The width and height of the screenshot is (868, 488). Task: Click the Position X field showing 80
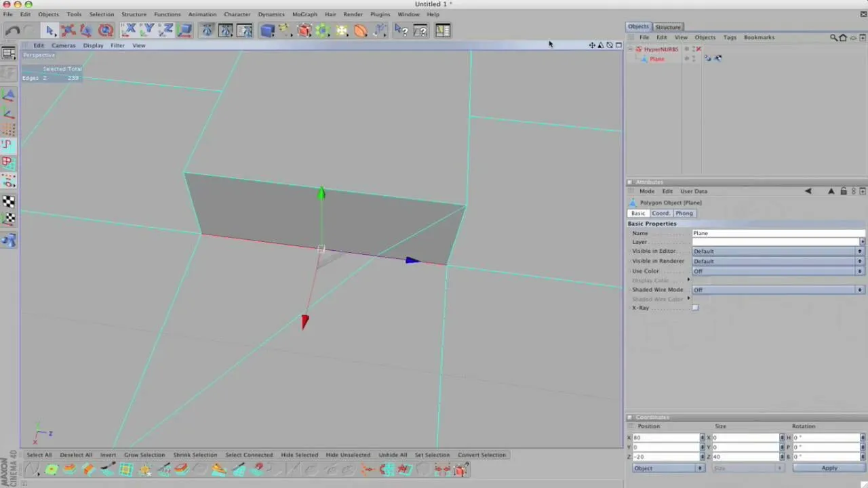pyautogui.click(x=666, y=438)
